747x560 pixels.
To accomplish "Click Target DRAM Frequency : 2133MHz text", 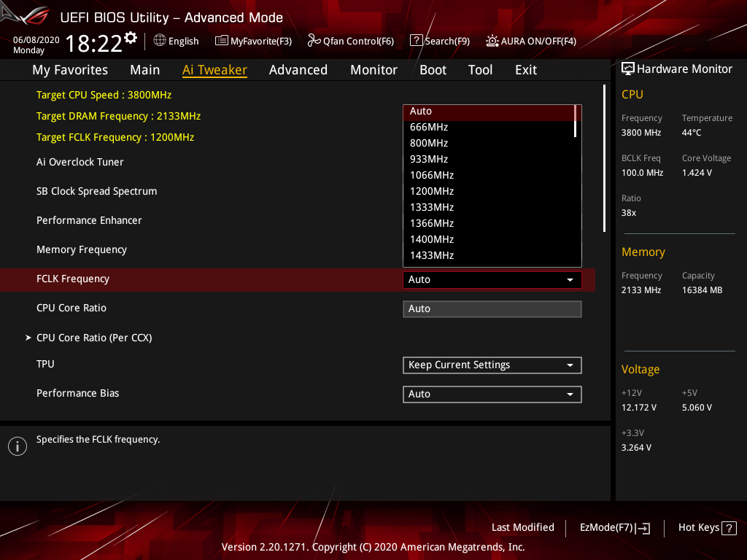I will (x=119, y=116).
